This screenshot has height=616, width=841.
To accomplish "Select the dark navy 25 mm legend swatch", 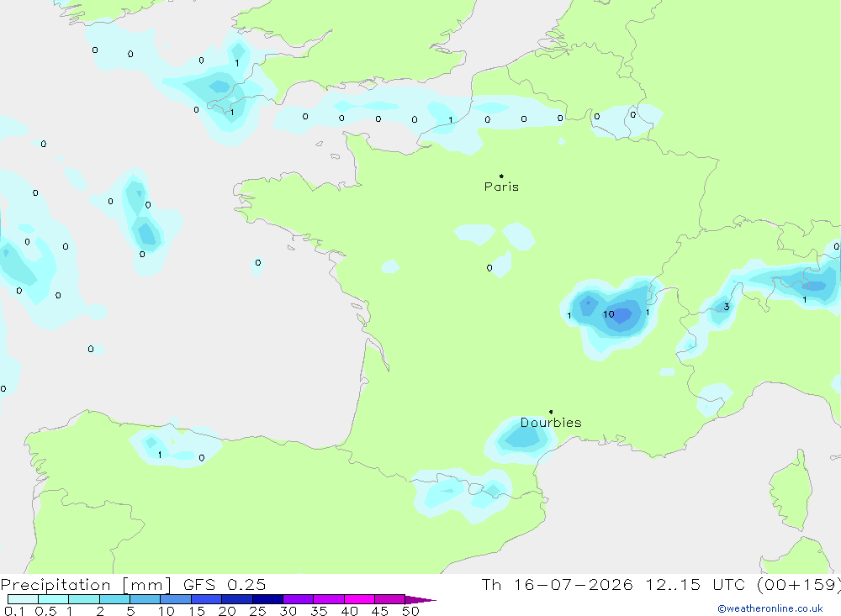I will pos(267,599).
